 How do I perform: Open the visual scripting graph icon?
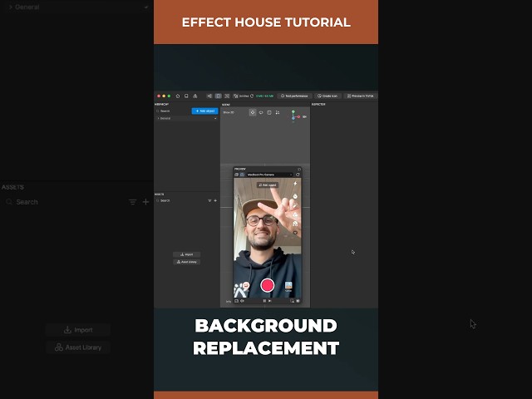tap(209, 96)
